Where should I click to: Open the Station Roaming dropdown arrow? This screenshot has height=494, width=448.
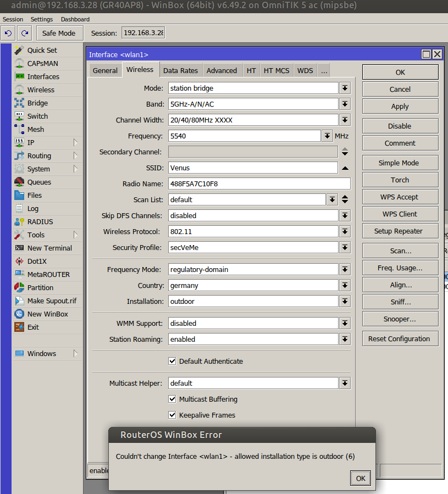tap(345, 339)
